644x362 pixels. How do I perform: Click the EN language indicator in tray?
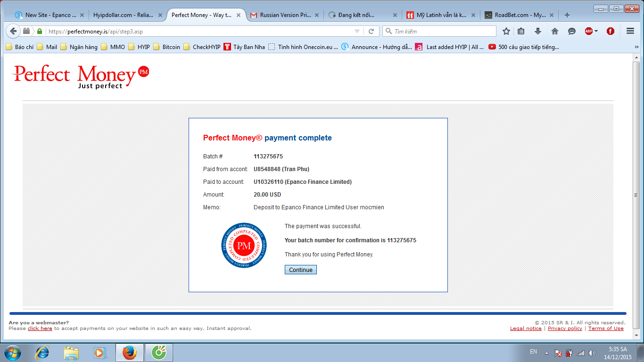click(533, 352)
